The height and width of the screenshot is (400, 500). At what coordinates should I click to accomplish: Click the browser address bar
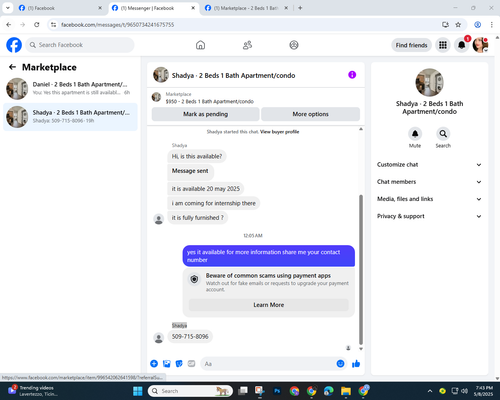point(248,25)
